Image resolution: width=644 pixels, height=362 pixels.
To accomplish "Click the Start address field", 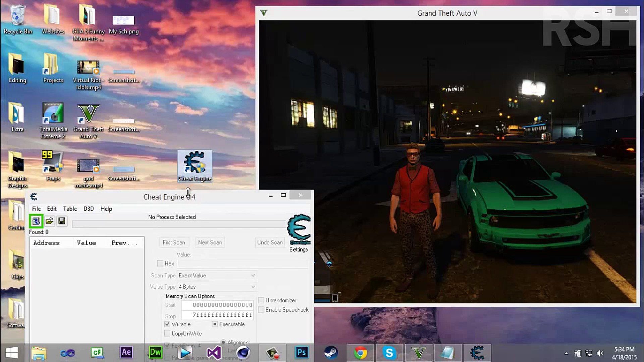I will [218, 305].
